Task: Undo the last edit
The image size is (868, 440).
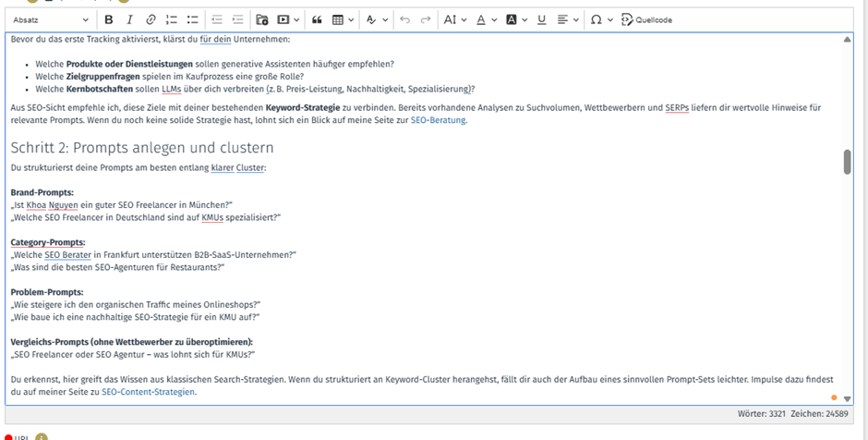Action: pos(404,19)
